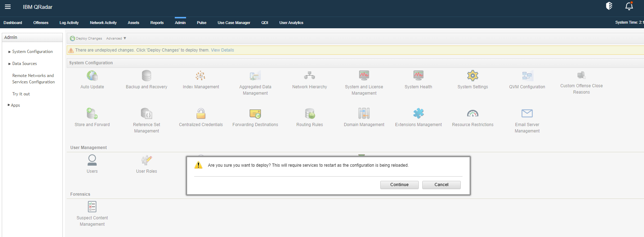This screenshot has width=644, height=237.
Task: Click the shield icon in the header
Action: point(609,6)
